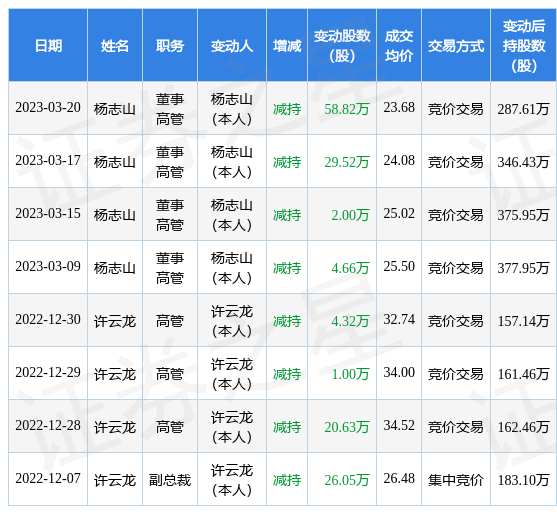Select the 183.10万 holdings cell
The image size is (557, 514).
(x=523, y=480)
